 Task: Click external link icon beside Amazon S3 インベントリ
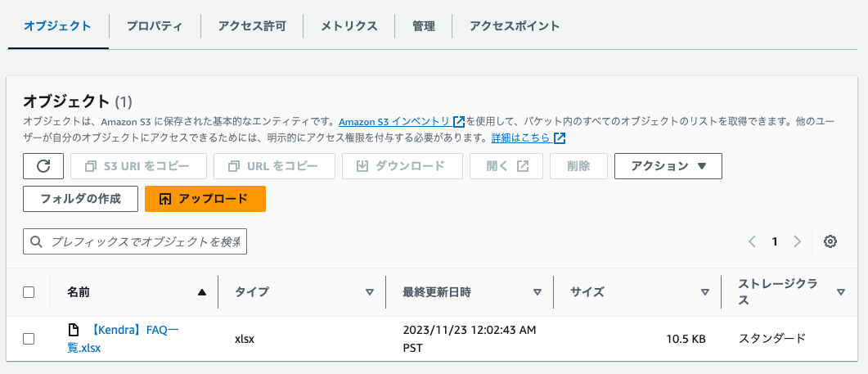tap(459, 121)
